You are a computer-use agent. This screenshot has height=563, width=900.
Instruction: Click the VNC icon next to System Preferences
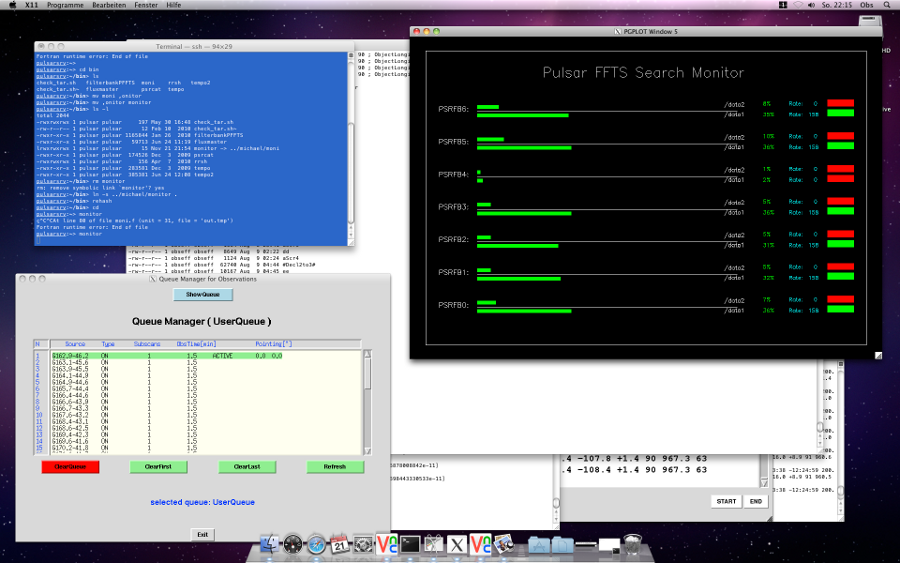point(386,544)
